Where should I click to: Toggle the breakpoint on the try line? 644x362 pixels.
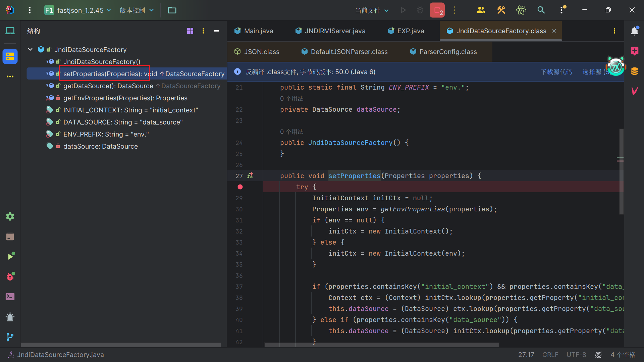point(240,187)
